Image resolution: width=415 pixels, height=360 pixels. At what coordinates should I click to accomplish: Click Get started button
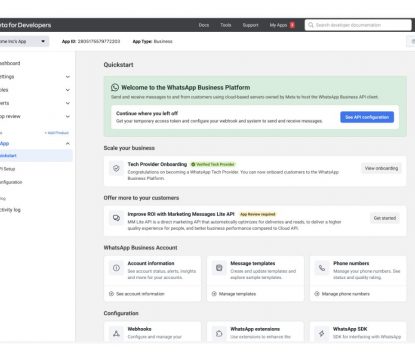[x=385, y=218]
